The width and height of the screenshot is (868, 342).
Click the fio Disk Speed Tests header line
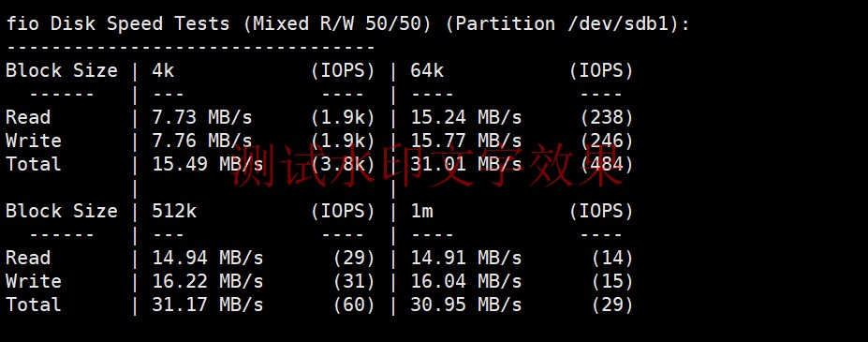pyautogui.click(x=347, y=23)
